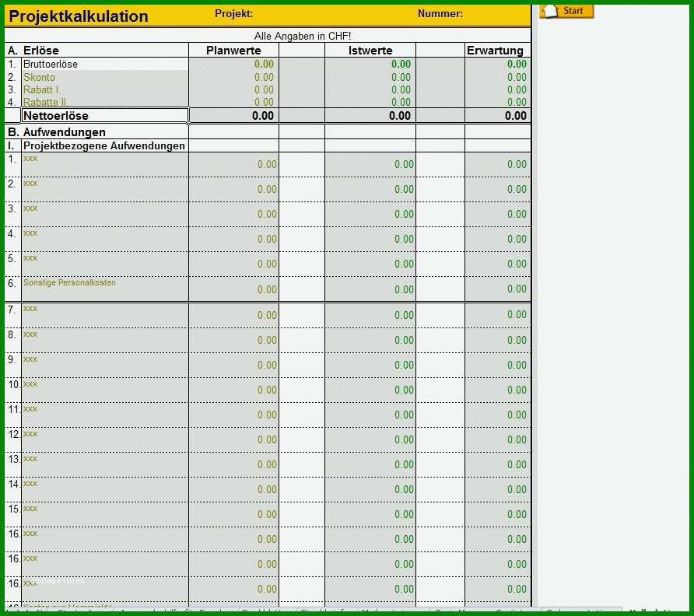This screenshot has width=694, height=616.
Task: Select the 'Rabatt I.' label cell
Action: point(105,89)
